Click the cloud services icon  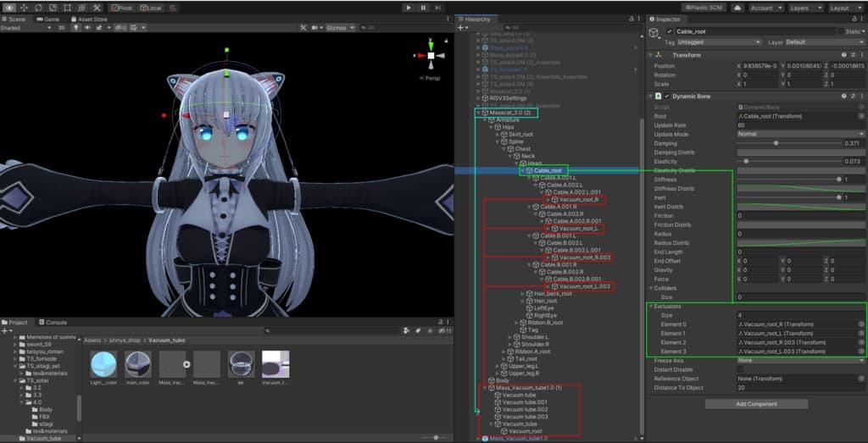pos(737,8)
